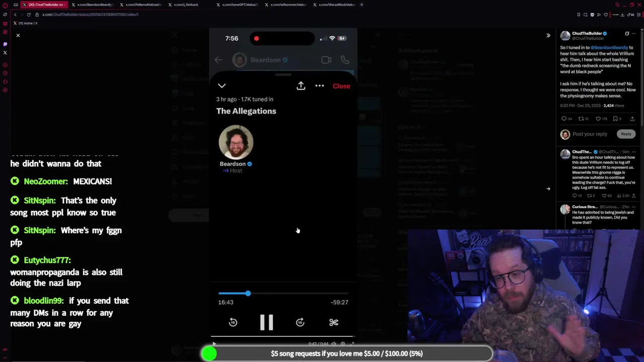Open Space more options ellipsis
Image resolution: width=644 pixels, height=362 pixels.
click(x=319, y=86)
